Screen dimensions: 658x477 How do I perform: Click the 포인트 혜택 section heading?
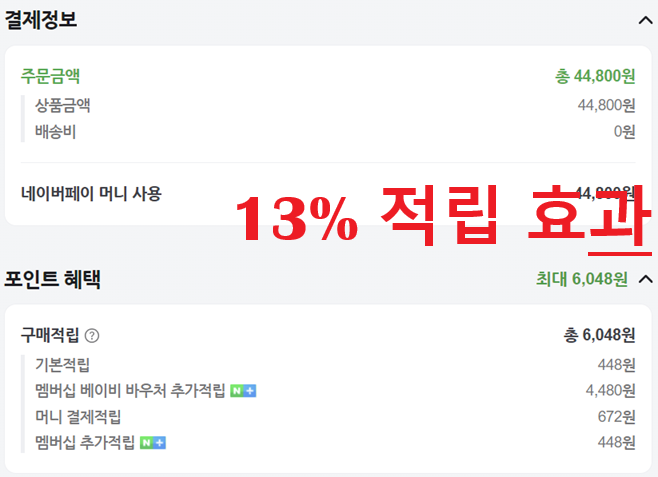click(x=52, y=279)
